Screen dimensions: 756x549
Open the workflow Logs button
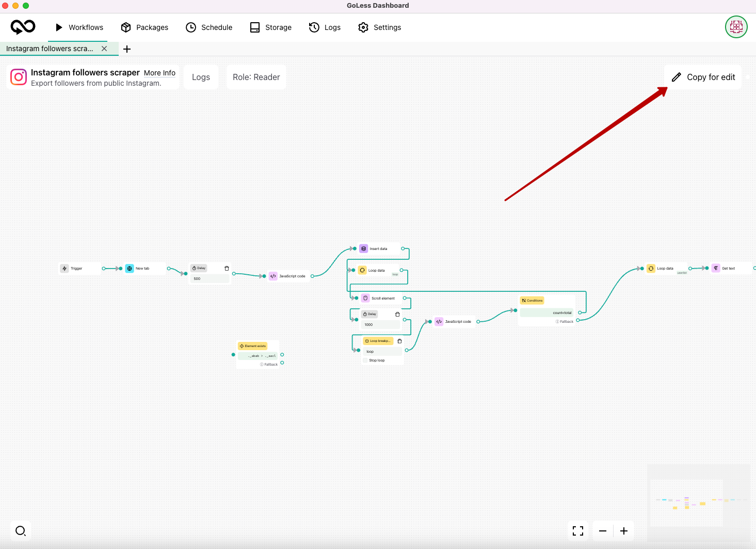coord(201,77)
